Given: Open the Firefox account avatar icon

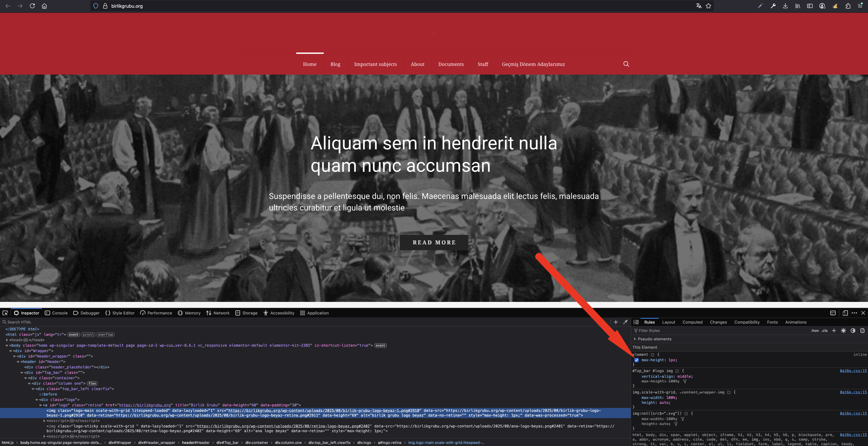Looking at the screenshot, I should coord(822,6).
